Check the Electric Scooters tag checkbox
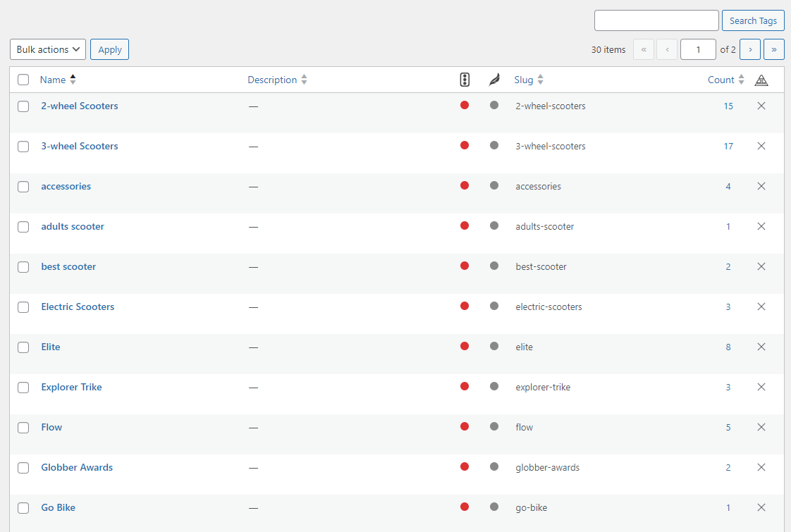The height and width of the screenshot is (532, 791). (23, 307)
